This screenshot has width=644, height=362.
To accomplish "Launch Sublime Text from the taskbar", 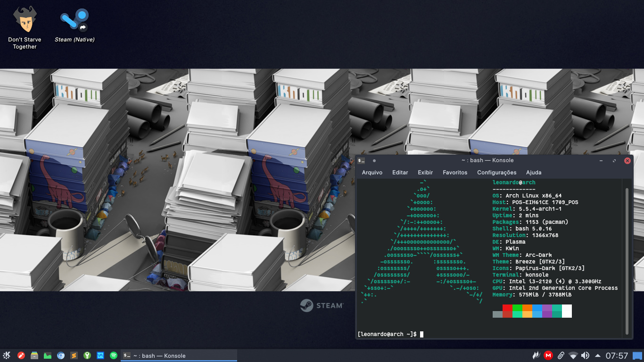I will [x=74, y=355].
